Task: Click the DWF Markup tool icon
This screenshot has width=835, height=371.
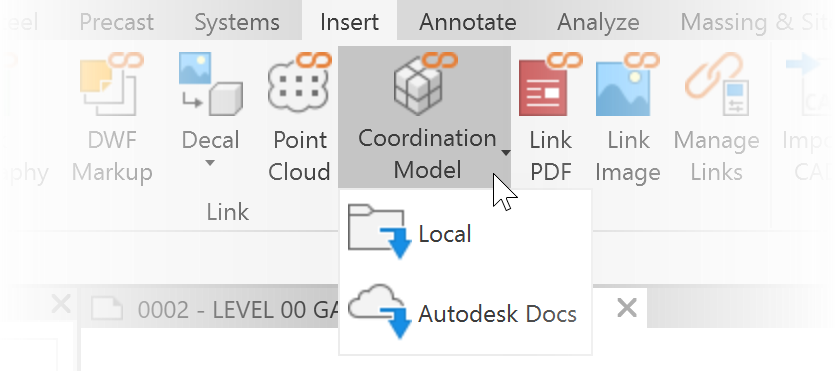Action: (112, 84)
